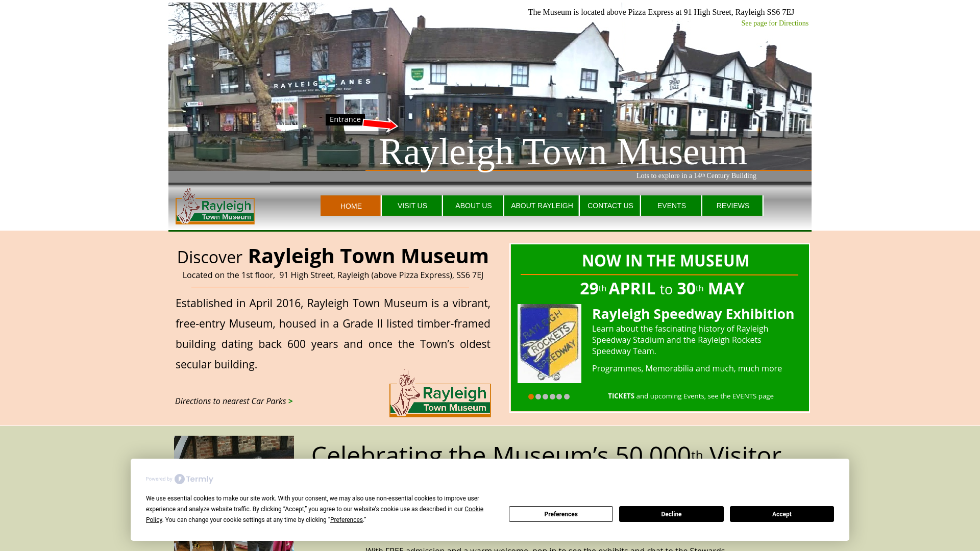Click Programmes, Memorabilia and much, much more text

pos(687,368)
